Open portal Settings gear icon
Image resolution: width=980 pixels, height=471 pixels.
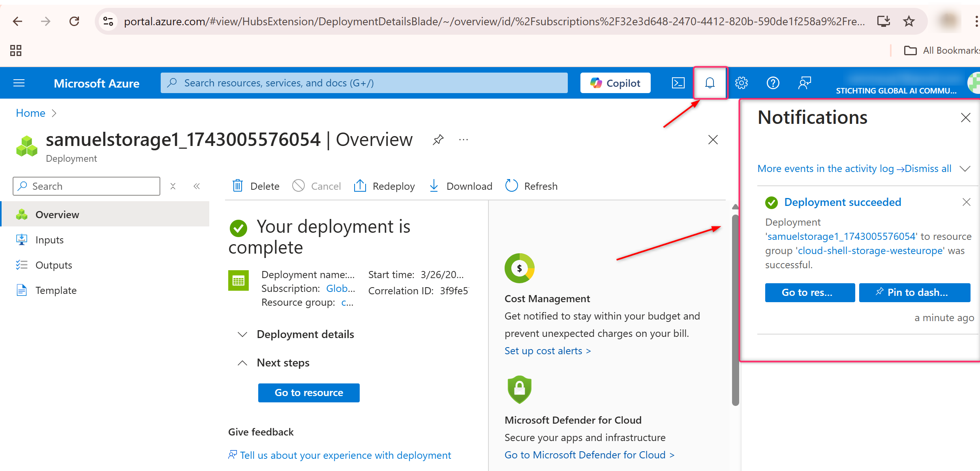[741, 83]
